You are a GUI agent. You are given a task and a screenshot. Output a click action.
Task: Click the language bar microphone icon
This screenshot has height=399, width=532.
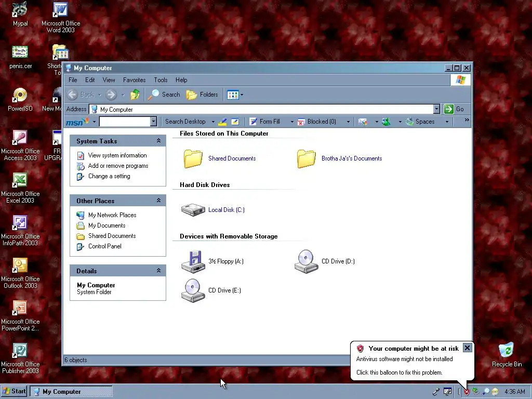[436, 392]
